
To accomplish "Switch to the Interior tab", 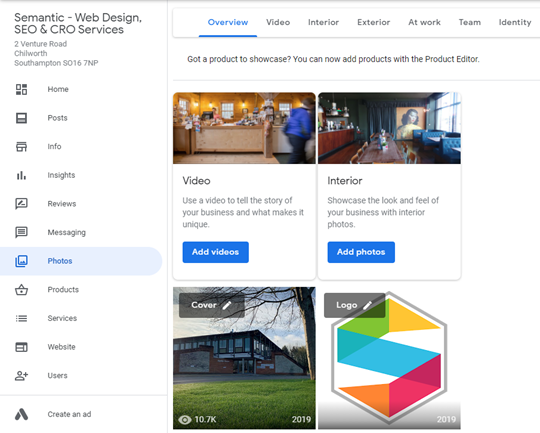I will click(323, 22).
